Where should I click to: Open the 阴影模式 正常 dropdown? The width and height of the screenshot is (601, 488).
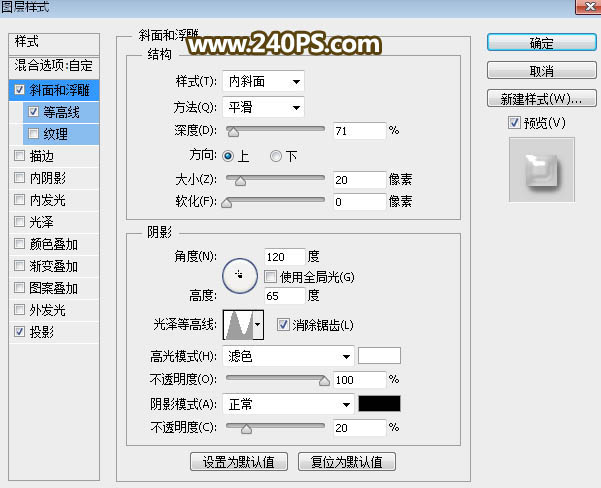click(x=288, y=404)
